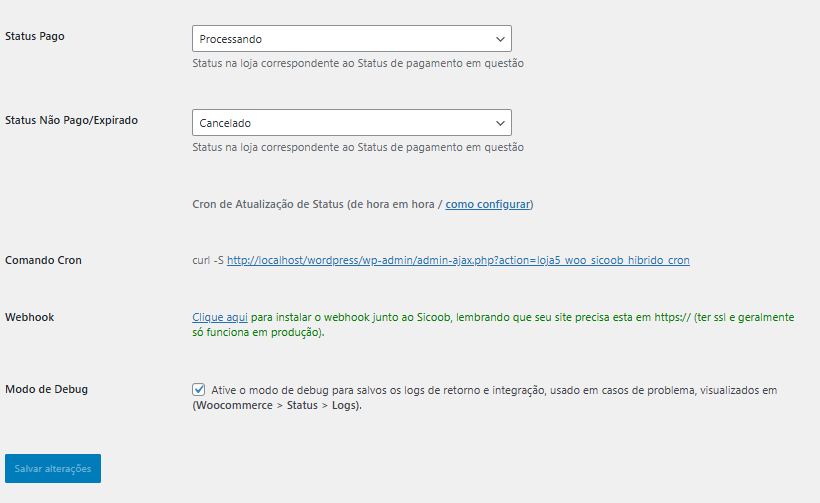Open the 'como configurar' link

click(x=487, y=204)
